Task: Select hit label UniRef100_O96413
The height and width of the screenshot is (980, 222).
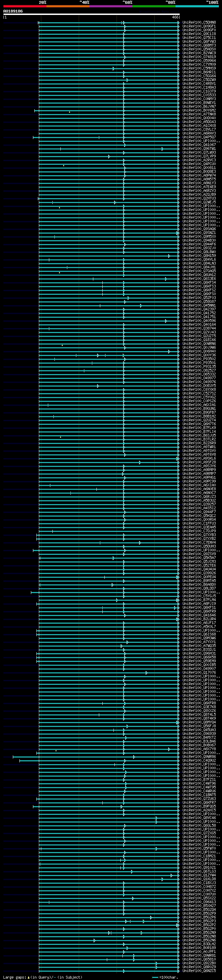Action: 199,902
